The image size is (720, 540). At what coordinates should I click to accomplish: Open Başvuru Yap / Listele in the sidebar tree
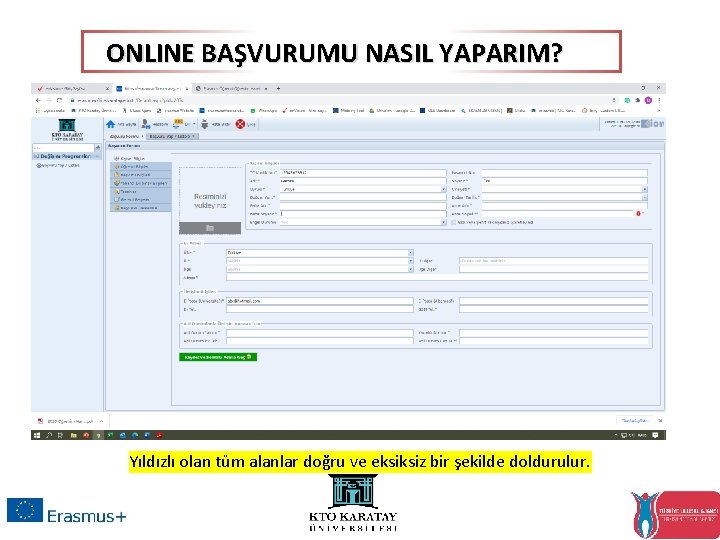pos(58,165)
